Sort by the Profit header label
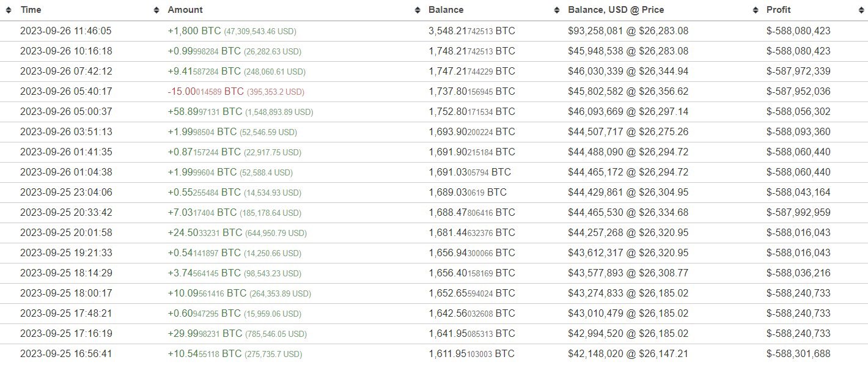This screenshot has width=868, height=365. pyautogui.click(x=779, y=10)
